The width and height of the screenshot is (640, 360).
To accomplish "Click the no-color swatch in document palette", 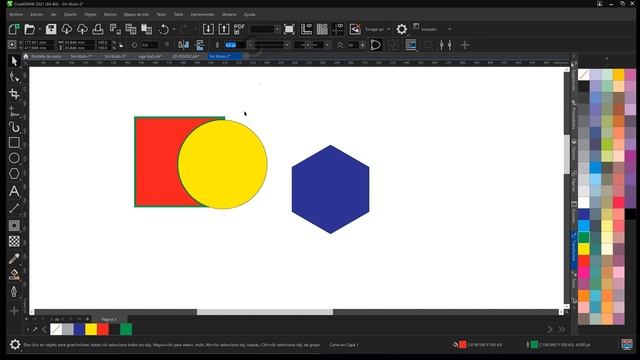I will point(56,329).
